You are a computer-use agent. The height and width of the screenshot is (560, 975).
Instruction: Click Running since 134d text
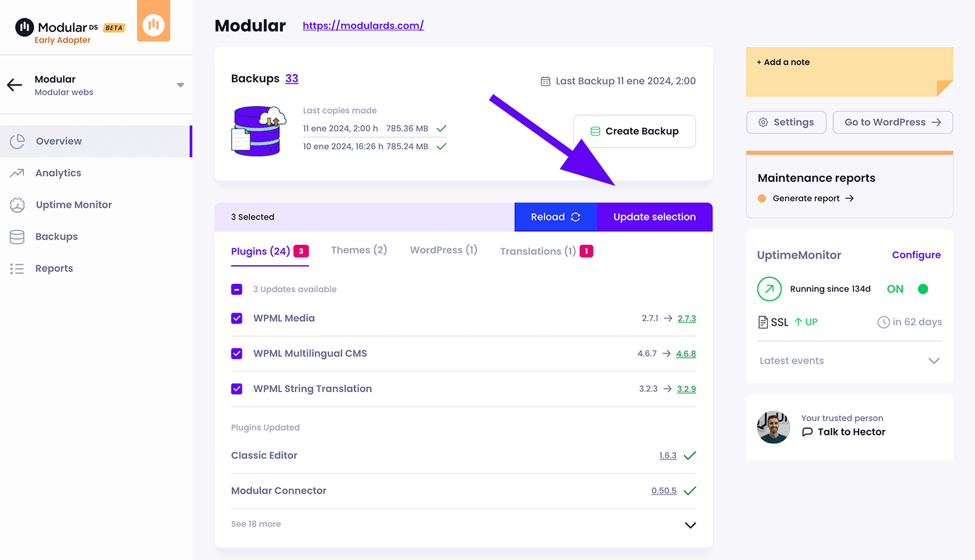(x=830, y=289)
